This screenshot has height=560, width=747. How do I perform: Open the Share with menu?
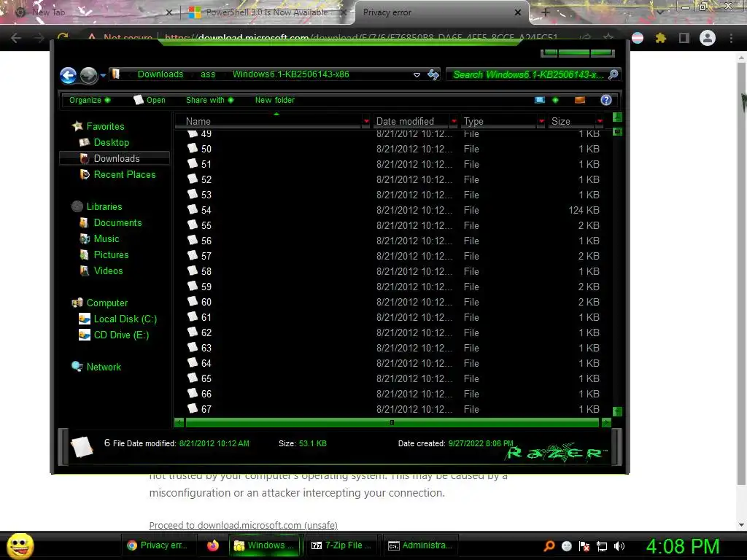click(209, 100)
